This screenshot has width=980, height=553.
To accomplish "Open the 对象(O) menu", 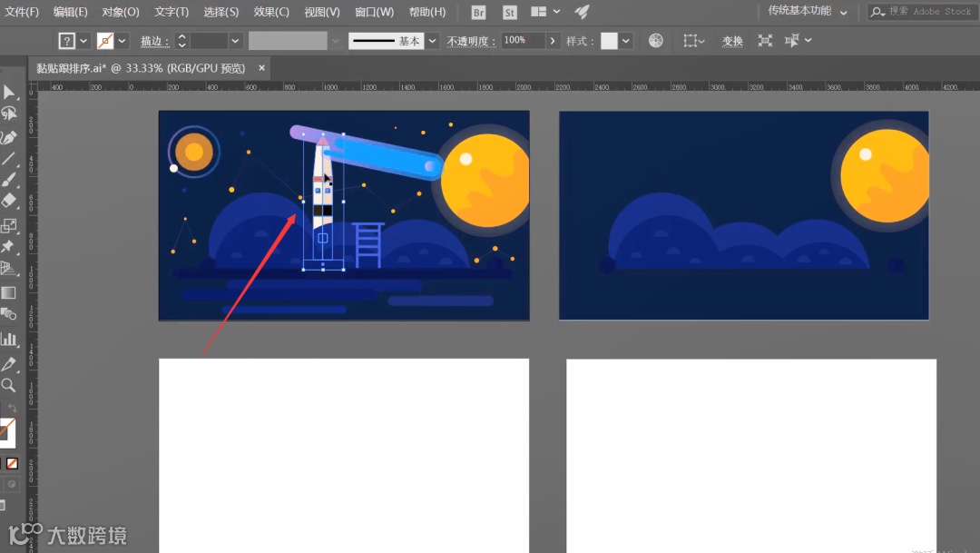I will [x=121, y=12].
